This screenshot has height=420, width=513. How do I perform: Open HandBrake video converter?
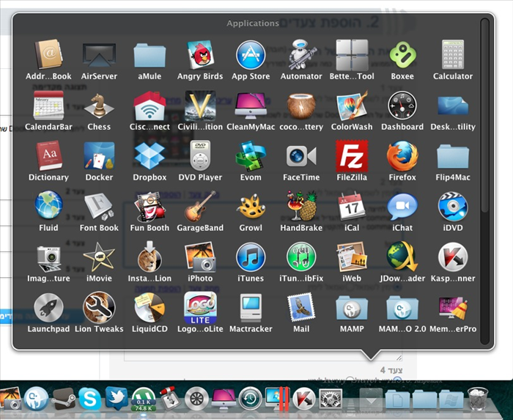(x=301, y=206)
